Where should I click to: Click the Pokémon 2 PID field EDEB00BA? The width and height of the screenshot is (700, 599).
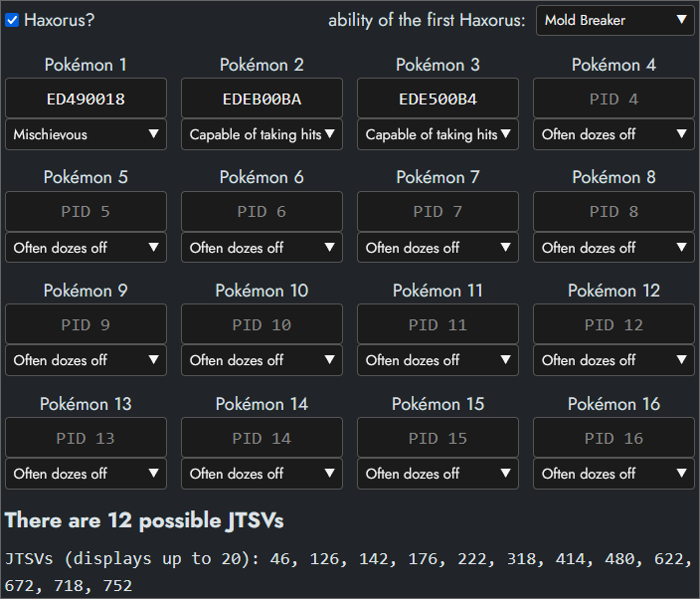click(262, 99)
